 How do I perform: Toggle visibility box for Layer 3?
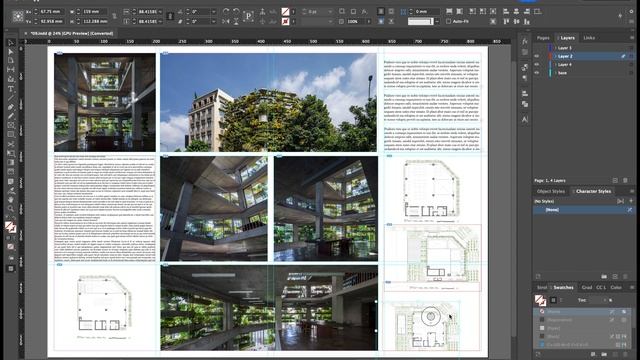(x=537, y=48)
